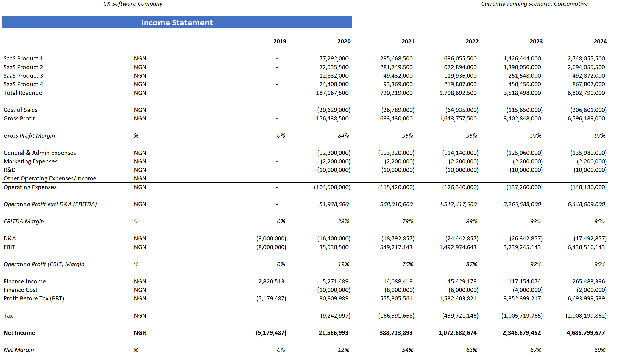The width and height of the screenshot is (638, 364).
Task: Click the Net Margin row label
Action: [x=18, y=350]
